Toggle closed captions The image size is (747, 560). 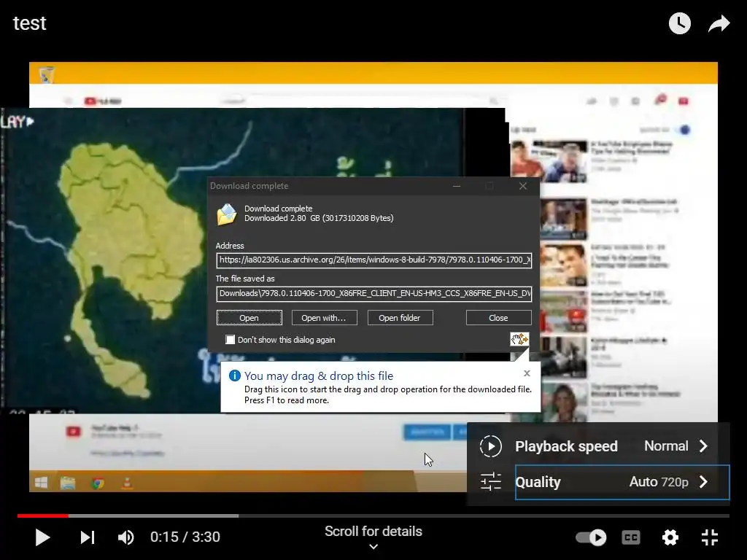[631, 537]
